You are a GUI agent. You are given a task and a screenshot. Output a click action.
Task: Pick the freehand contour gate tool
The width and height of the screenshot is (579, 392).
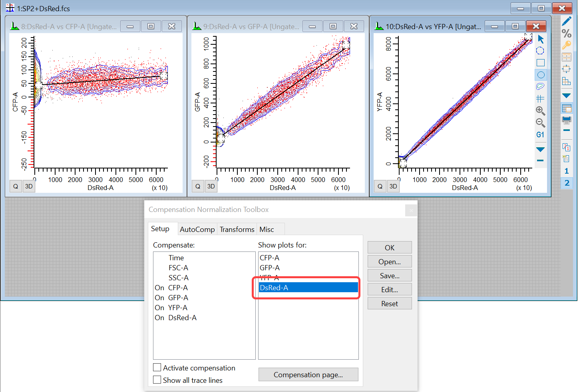[x=540, y=87]
